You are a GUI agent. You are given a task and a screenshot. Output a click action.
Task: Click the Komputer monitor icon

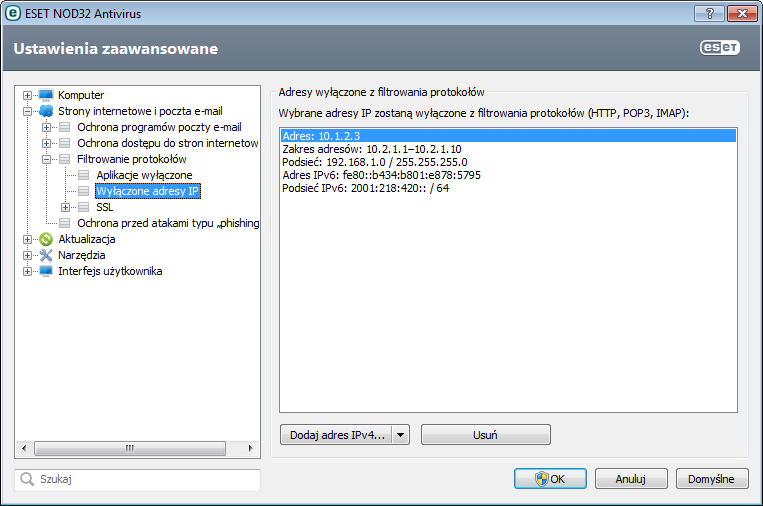[x=46, y=95]
